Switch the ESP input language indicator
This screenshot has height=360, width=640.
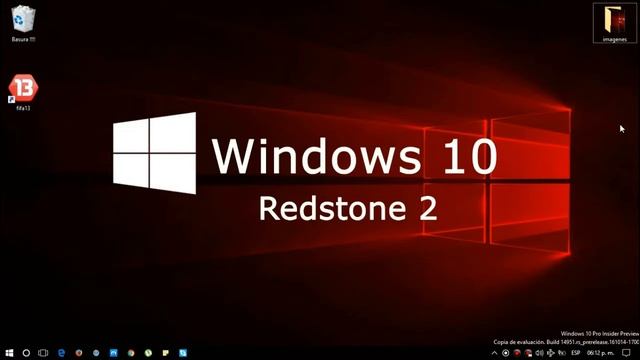point(576,353)
